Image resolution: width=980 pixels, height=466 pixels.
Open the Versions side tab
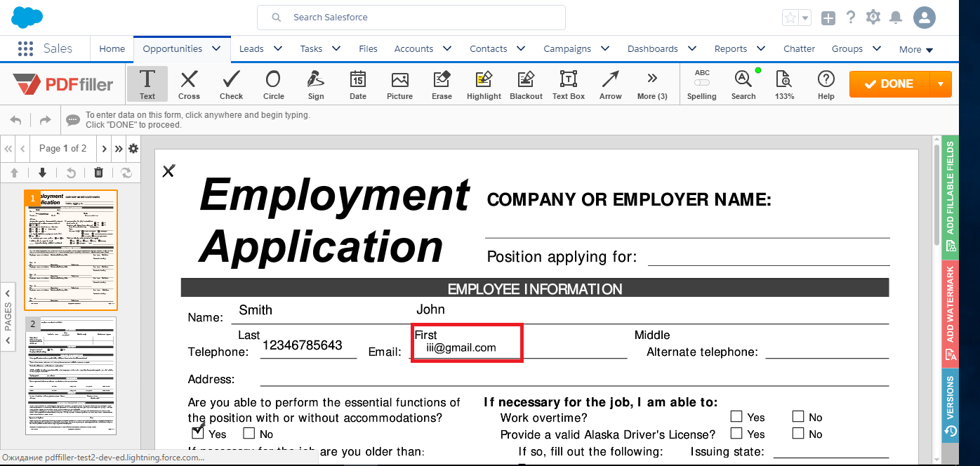tap(950, 406)
